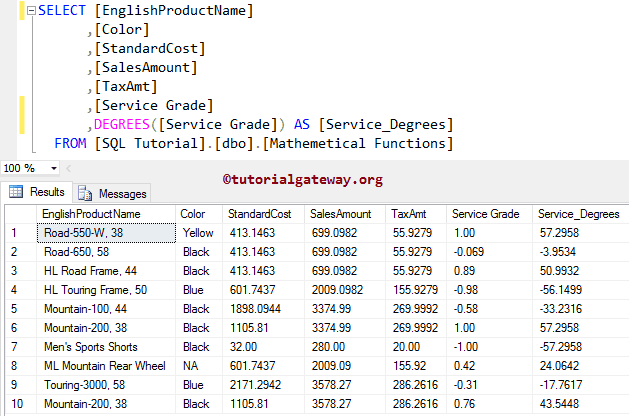
Task: Click cell HL Touring Frame, 50
Action: [x=106, y=290]
